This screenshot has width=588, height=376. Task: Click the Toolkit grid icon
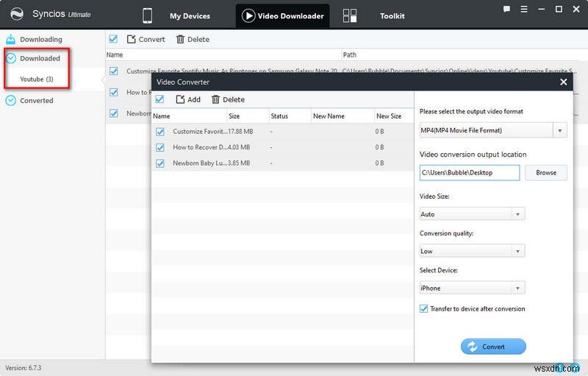350,15
